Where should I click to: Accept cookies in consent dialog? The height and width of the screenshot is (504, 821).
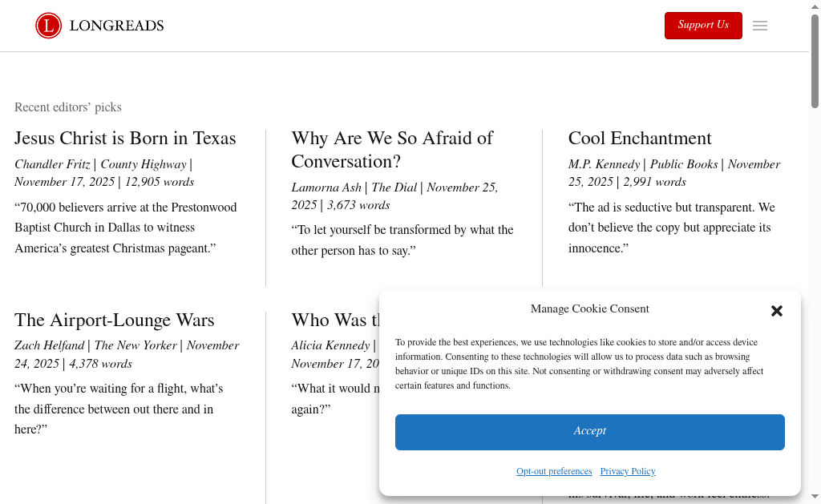pos(589,432)
